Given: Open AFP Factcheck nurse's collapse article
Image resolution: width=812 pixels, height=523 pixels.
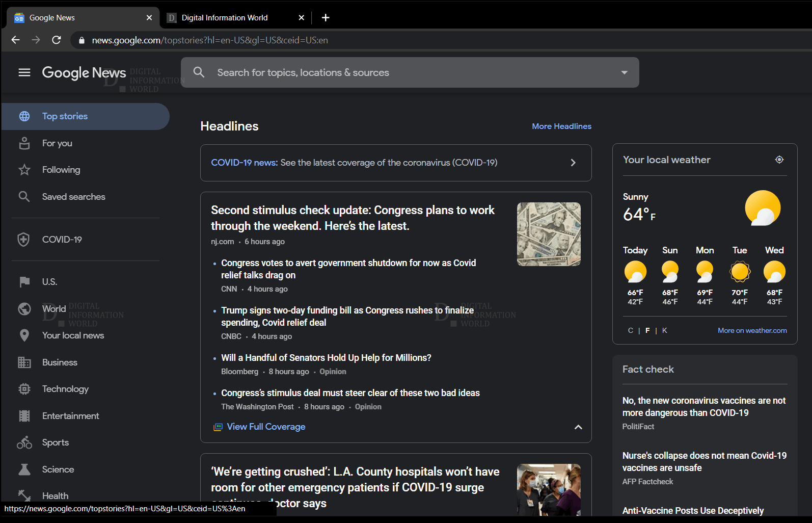Looking at the screenshot, I should [x=705, y=462].
